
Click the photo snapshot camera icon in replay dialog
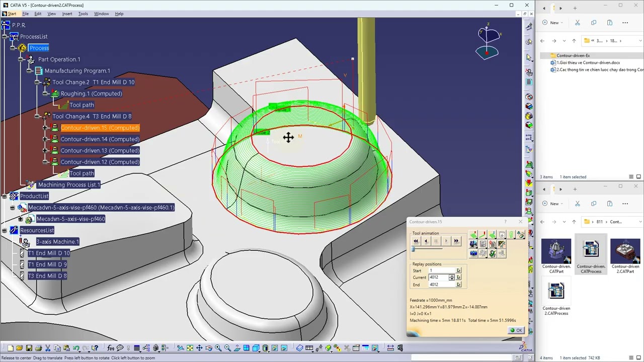(x=473, y=253)
